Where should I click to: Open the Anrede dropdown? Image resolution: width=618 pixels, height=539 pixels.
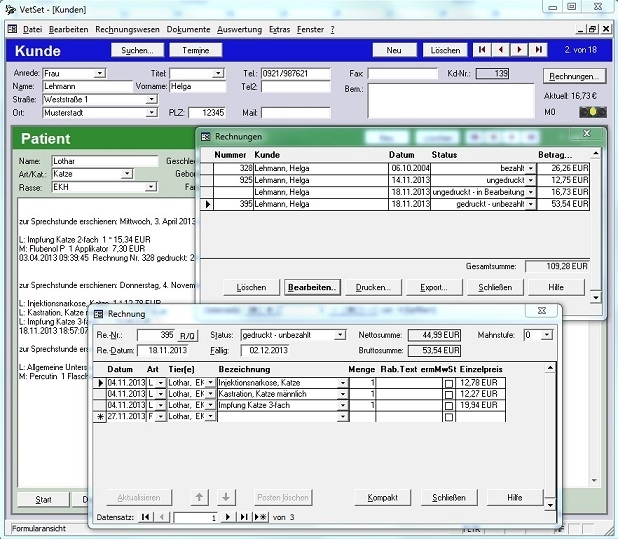100,73
